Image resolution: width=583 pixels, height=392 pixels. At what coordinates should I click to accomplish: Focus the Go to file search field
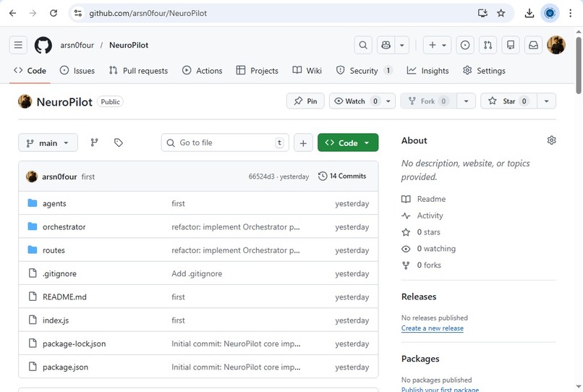(225, 142)
